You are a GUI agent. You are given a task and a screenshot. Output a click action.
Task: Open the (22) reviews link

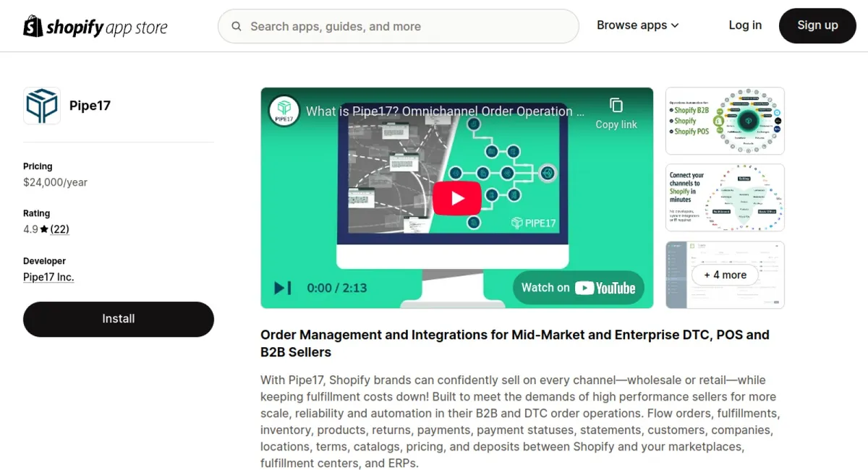point(60,229)
